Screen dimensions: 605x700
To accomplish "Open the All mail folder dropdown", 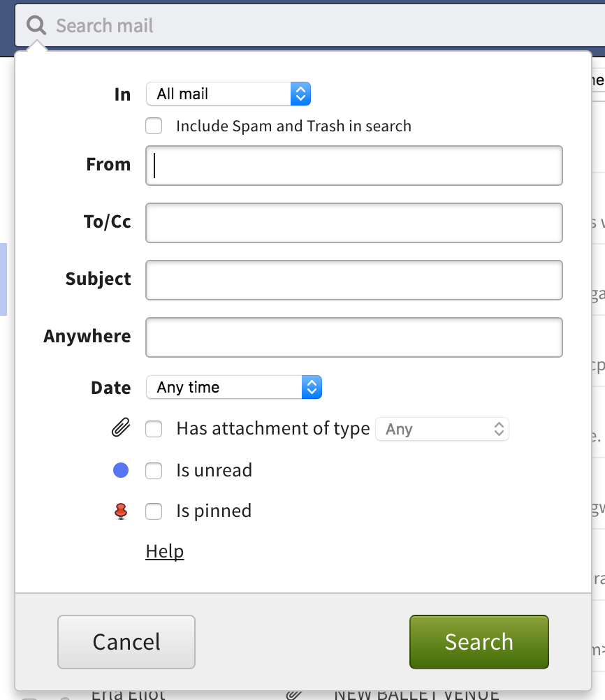I will [228, 94].
